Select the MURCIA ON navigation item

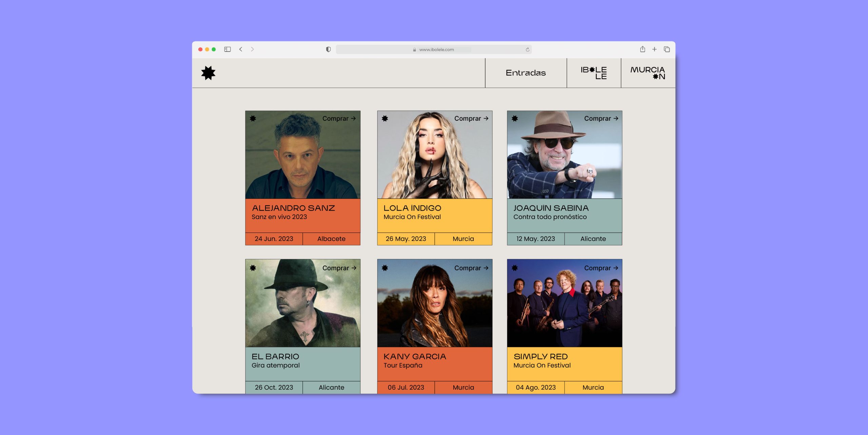[648, 73]
